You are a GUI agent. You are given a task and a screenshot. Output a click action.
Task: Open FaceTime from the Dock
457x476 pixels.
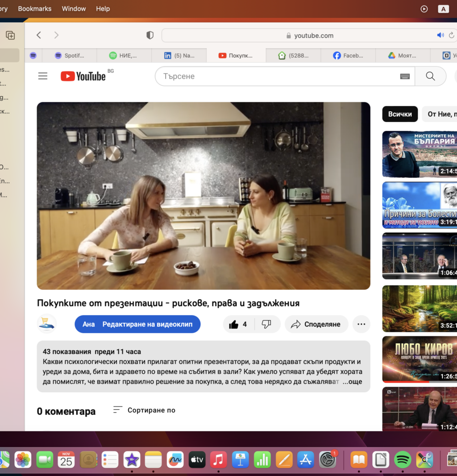[45, 460]
